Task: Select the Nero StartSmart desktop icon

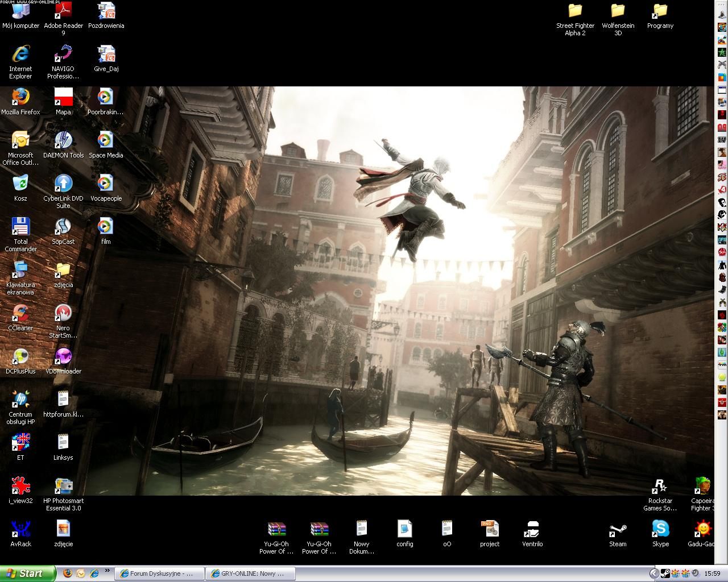Action: pyautogui.click(x=63, y=314)
